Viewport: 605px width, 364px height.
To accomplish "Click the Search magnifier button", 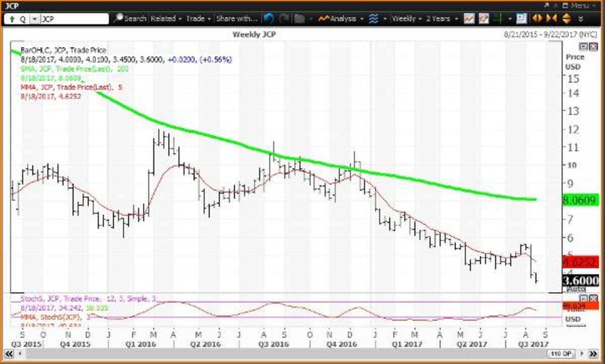I will [130, 19].
